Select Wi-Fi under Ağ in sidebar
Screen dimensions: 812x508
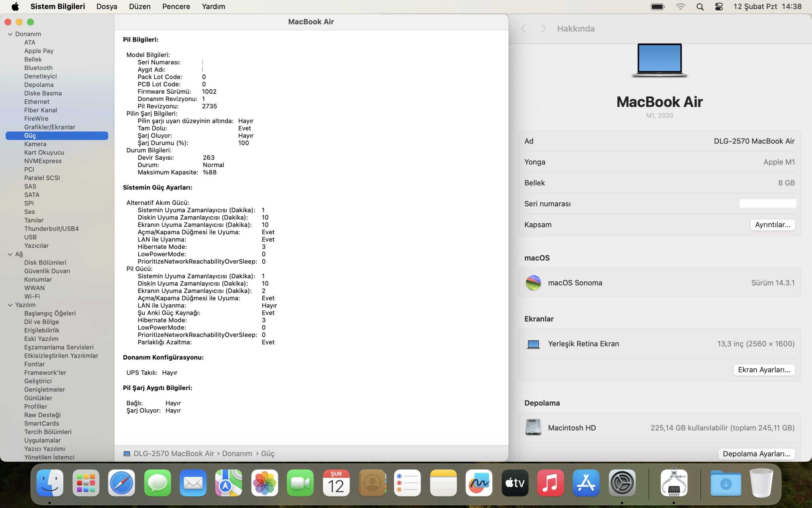(x=32, y=296)
